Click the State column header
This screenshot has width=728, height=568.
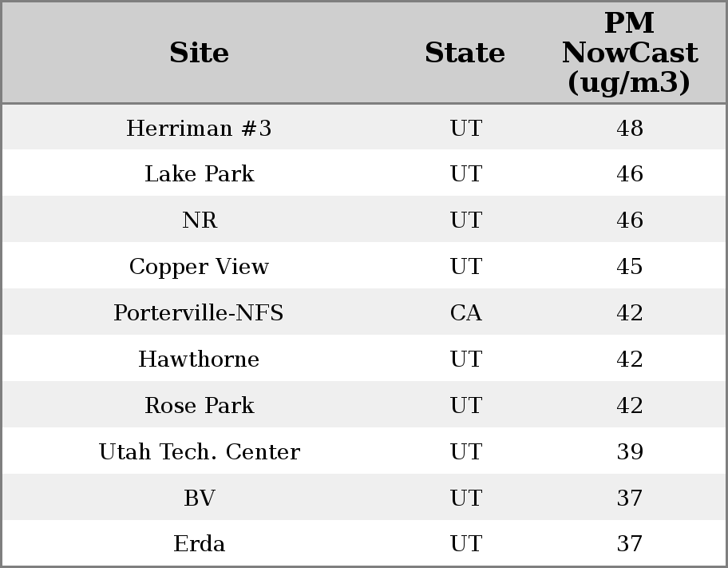click(x=465, y=54)
